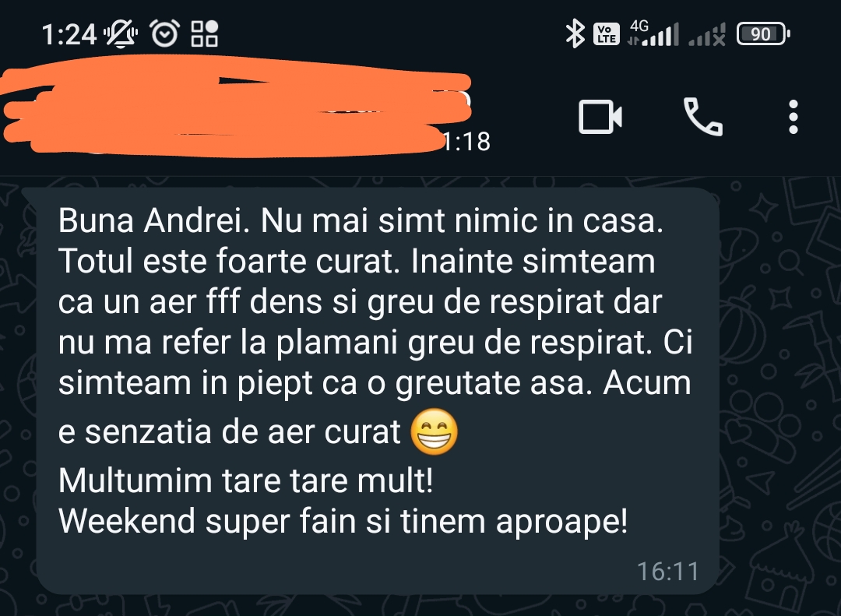Image resolution: width=841 pixels, height=616 pixels.
Task: Tap the muted bell silent-mode icon
Action: [x=121, y=33]
